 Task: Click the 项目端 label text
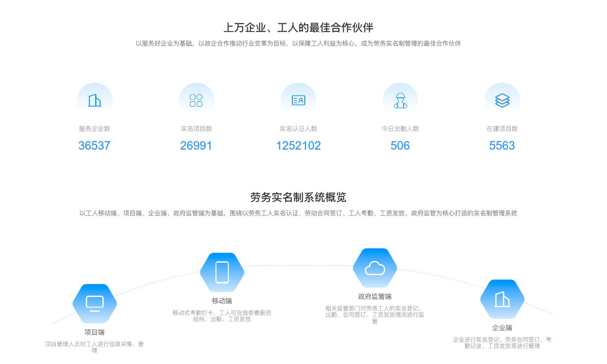(x=94, y=332)
